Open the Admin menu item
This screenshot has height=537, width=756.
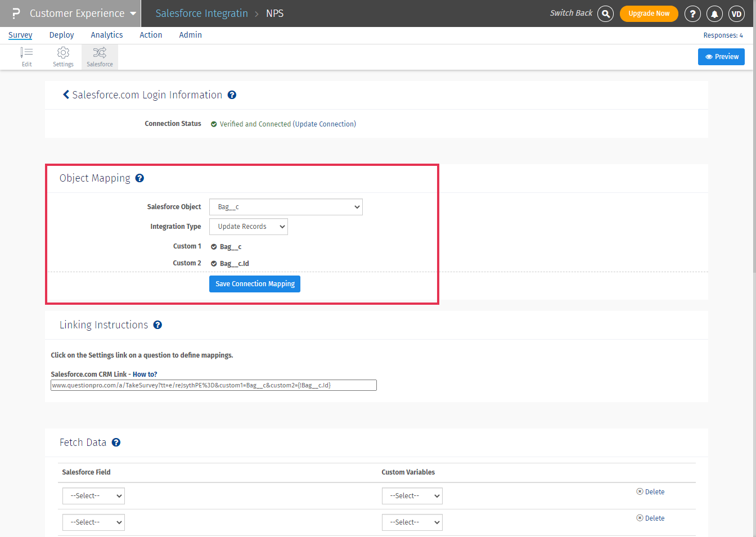click(190, 34)
